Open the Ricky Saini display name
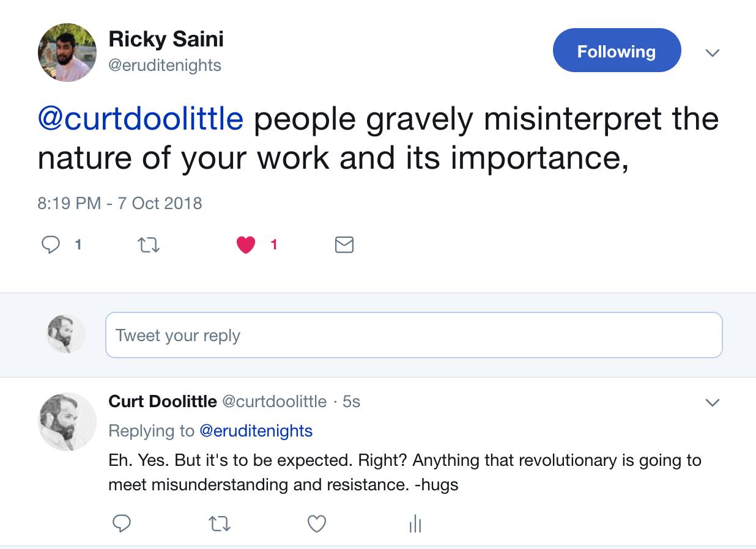 pos(166,39)
